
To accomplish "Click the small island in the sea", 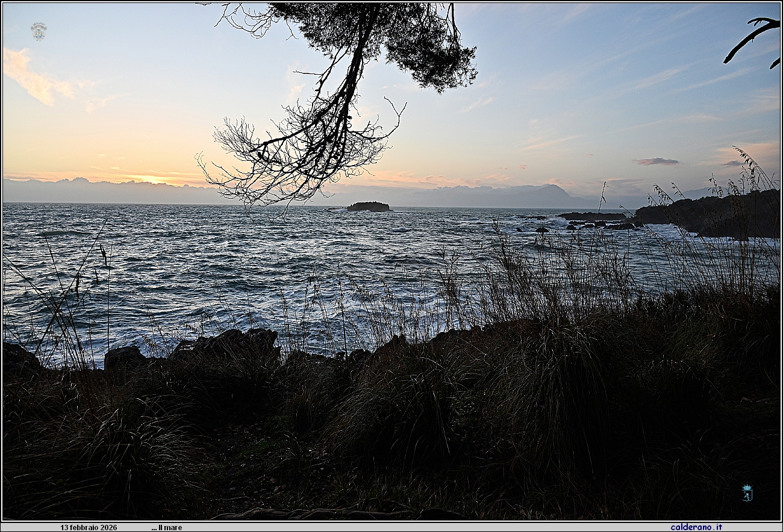I will (368, 207).
